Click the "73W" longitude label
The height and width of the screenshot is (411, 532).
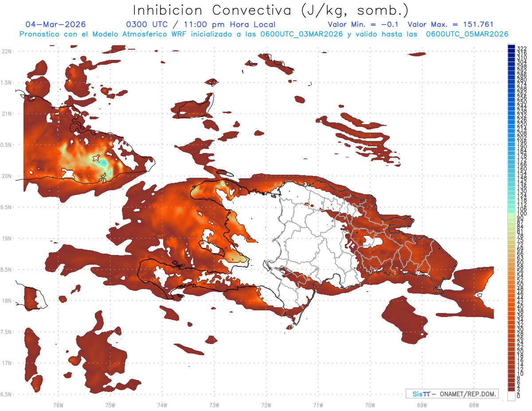click(x=214, y=405)
